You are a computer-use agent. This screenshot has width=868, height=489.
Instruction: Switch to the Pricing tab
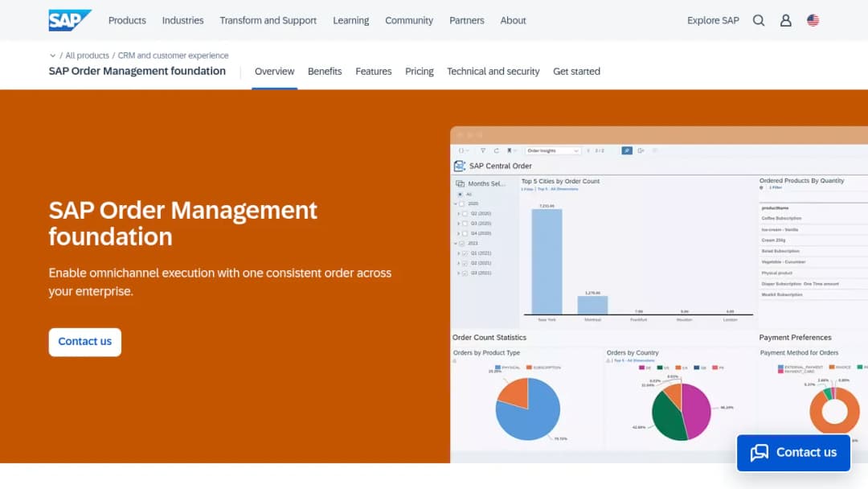(x=420, y=72)
